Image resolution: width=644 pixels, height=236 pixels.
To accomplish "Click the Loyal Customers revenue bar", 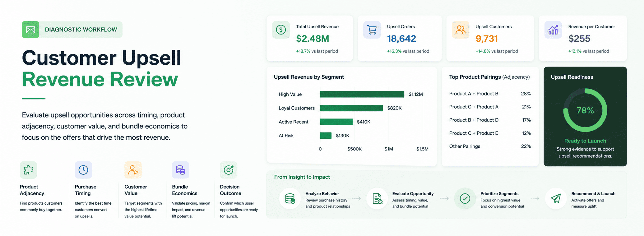I will point(351,108).
